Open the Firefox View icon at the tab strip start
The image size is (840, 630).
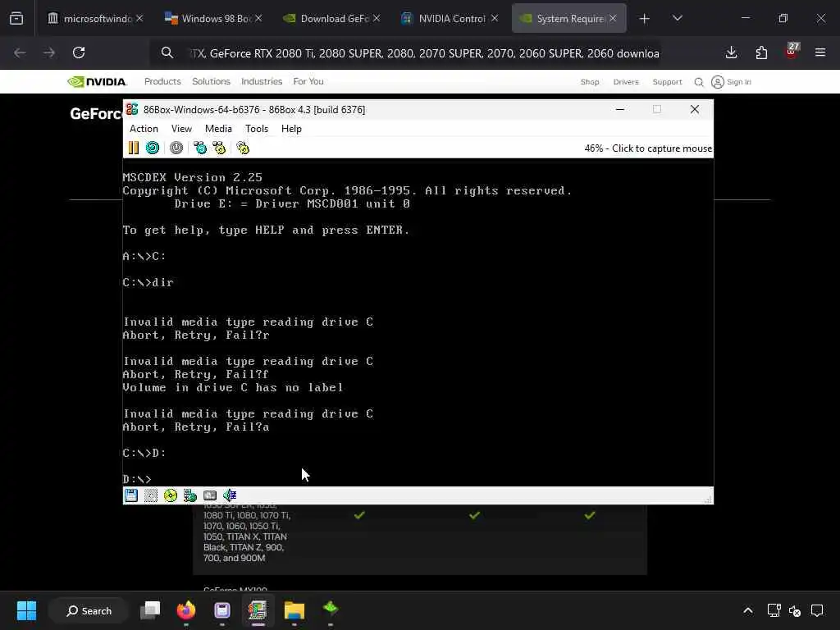pos(16,19)
